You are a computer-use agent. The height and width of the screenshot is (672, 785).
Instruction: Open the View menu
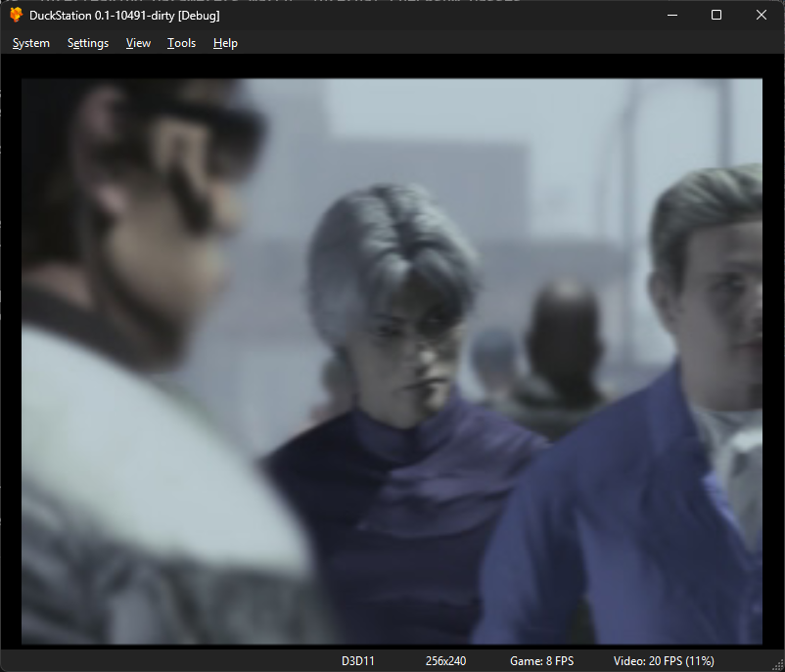[x=138, y=43]
